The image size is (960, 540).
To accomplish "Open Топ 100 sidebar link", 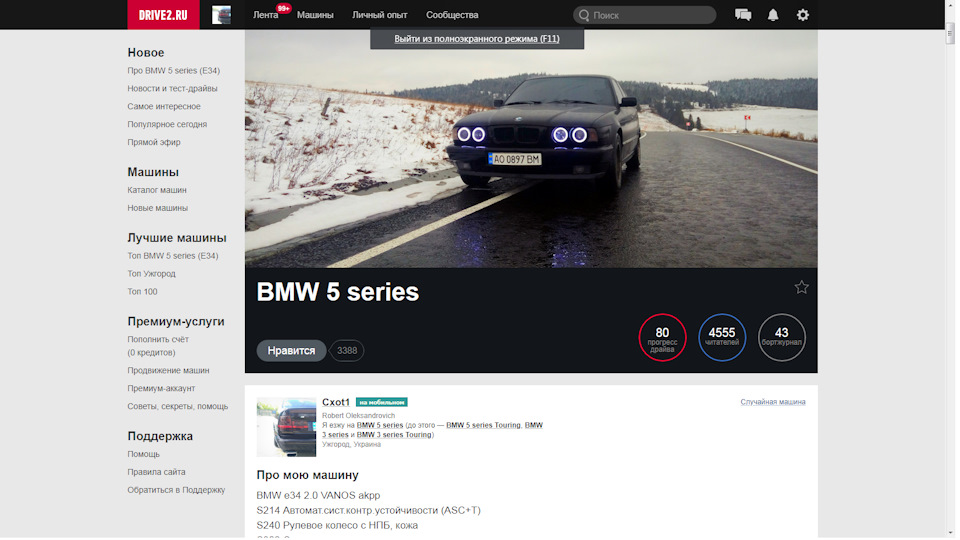I will (142, 291).
